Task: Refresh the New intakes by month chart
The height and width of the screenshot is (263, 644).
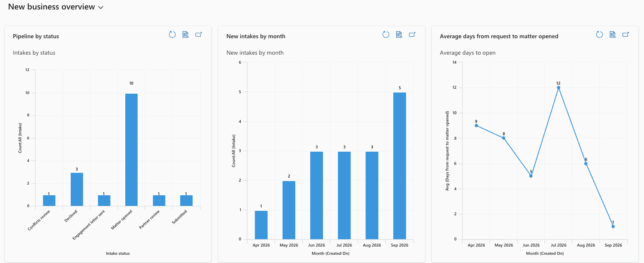Action: click(386, 35)
